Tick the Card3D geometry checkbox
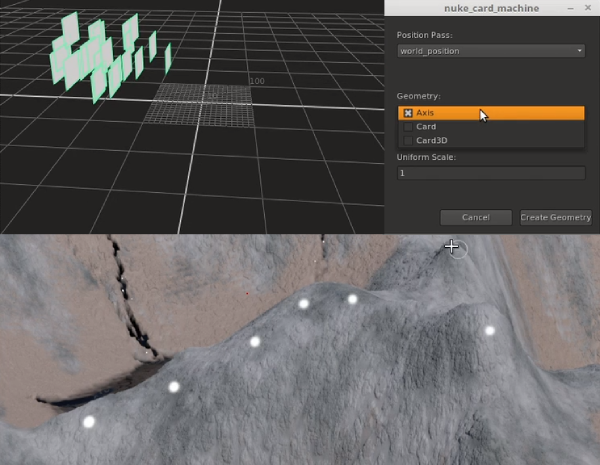Image resolution: width=600 pixels, height=465 pixels. [x=408, y=141]
